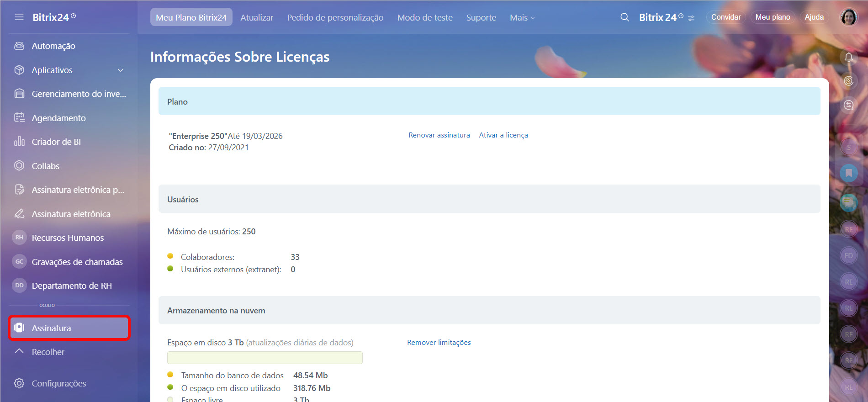The height and width of the screenshot is (402, 868).
Task: Open the S contact avatar
Action: coord(849,147)
